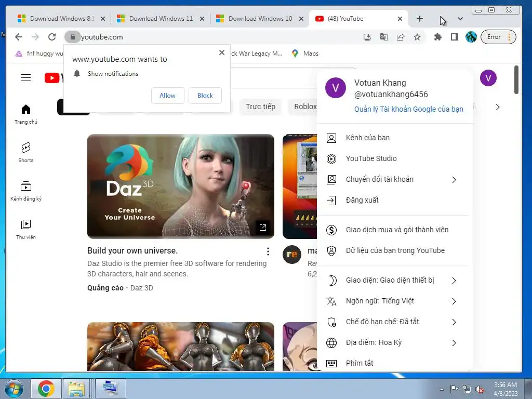Click the youtube.com address bar
Screen dimensions: 532x399
(x=217, y=37)
